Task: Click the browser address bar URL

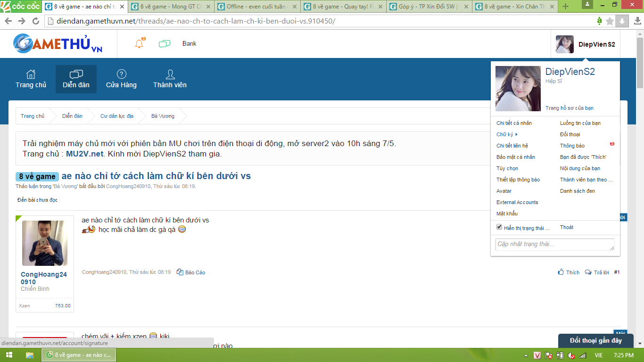Action: tap(196, 21)
